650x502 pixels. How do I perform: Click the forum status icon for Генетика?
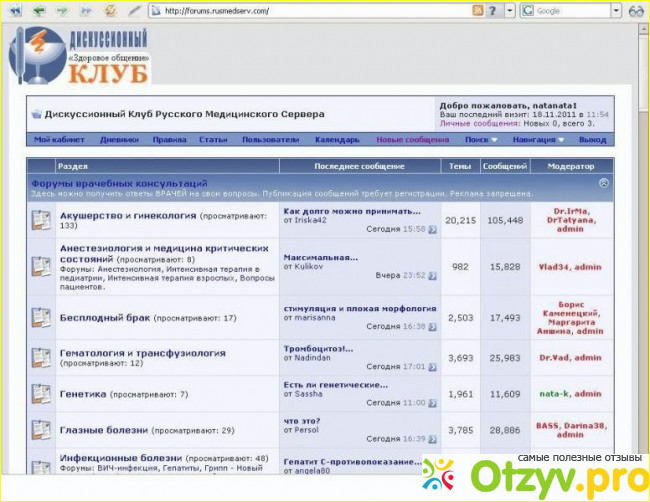tap(40, 394)
